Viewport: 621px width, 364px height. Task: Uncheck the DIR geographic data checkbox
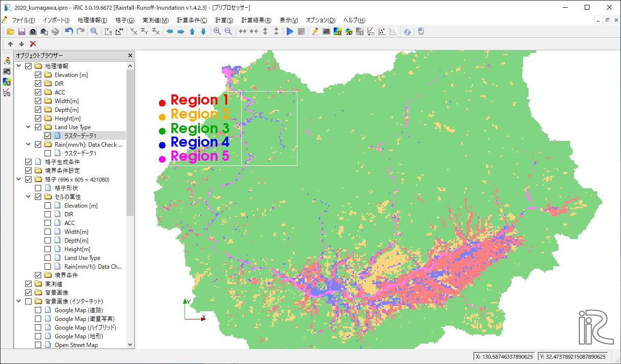(x=38, y=84)
